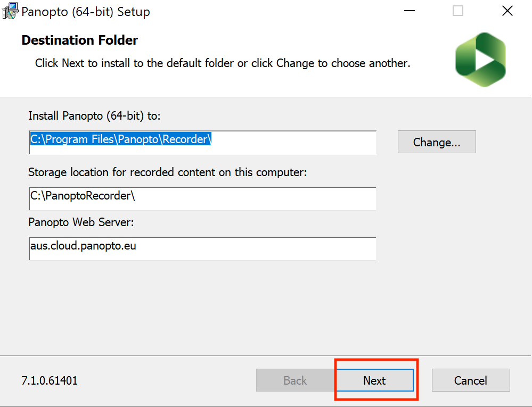The image size is (532, 407).
Task: Focus the Install Panopto path field
Action: click(x=202, y=143)
